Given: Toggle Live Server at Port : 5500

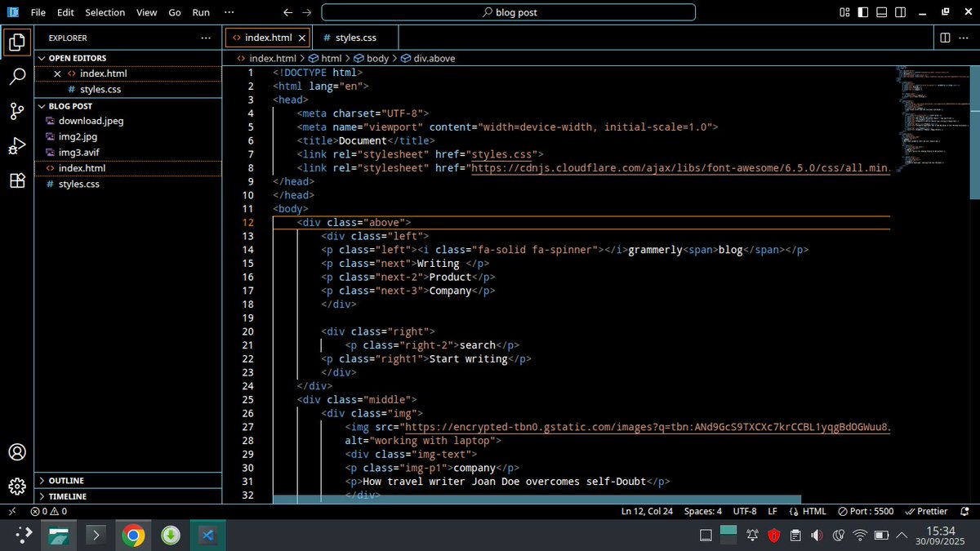Looking at the screenshot, I should (866, 512).
